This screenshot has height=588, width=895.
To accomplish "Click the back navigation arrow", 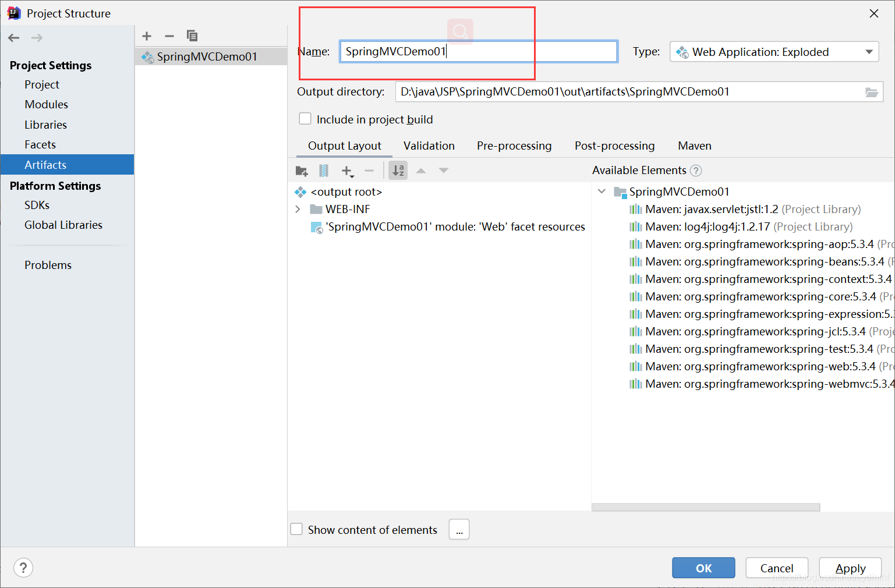I will (x=14, y=38).
